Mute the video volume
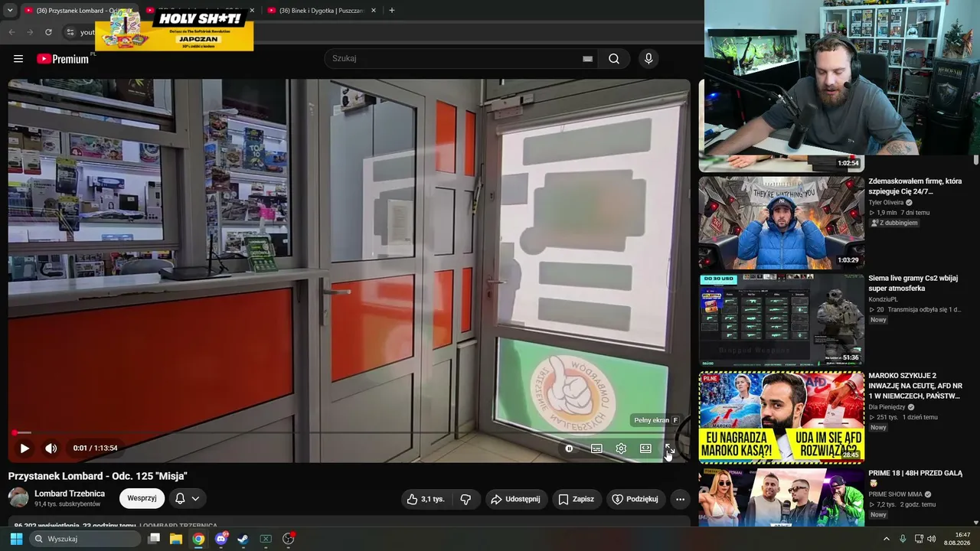The height and width of the screenshot is (551, 980). [x=51, y=448]
